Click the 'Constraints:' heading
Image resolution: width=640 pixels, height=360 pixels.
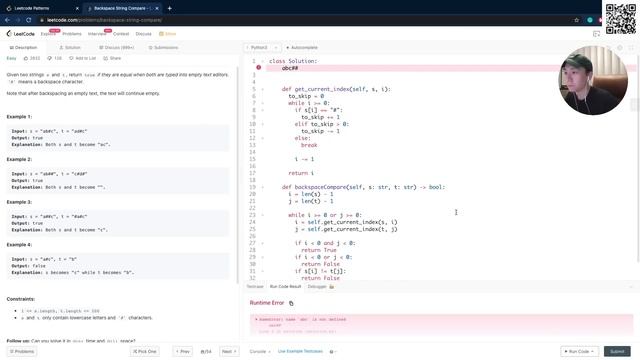[x=21, y=299]
